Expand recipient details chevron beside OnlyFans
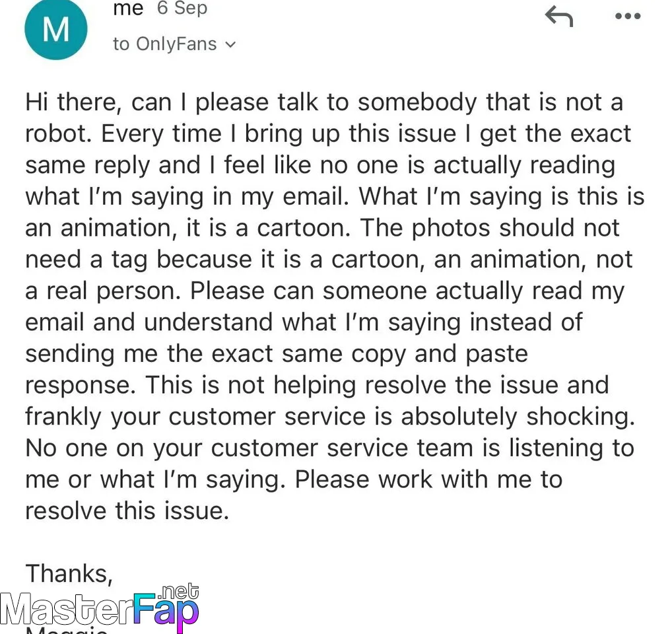 pos(230,45)
